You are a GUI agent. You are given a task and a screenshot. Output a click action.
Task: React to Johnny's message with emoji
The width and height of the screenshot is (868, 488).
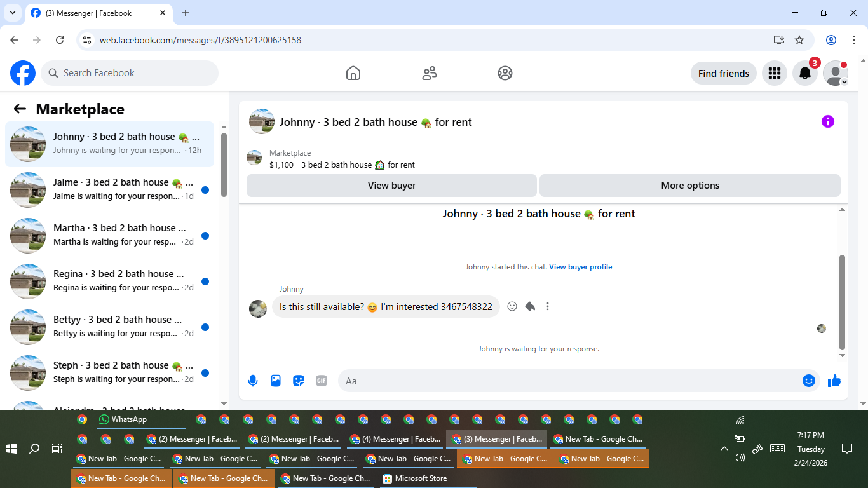[512, 306]
